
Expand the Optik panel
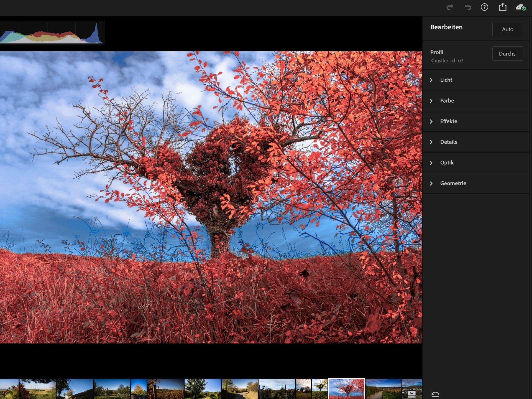pos(447,163)
